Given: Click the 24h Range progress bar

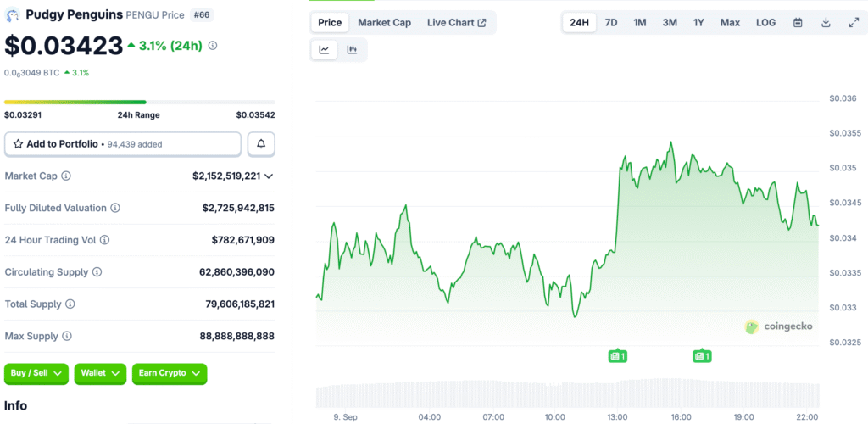Looking at the screenshot, I should point(140,102).
